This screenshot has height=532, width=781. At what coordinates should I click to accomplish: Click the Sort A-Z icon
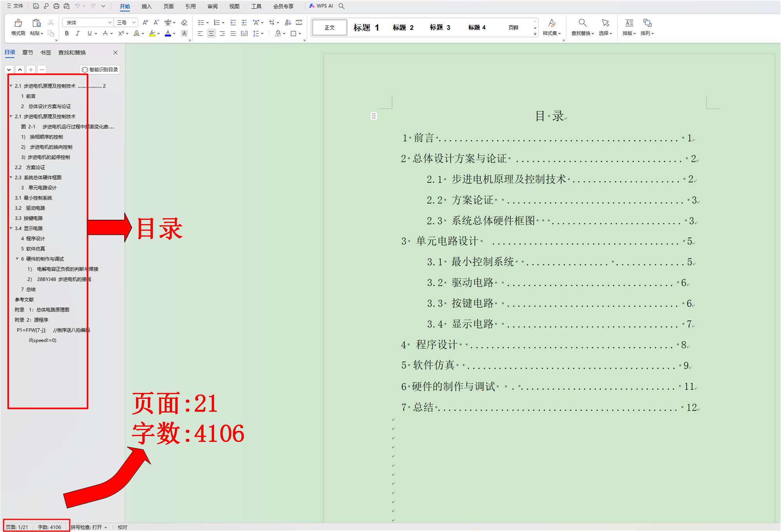pos(288,22)
